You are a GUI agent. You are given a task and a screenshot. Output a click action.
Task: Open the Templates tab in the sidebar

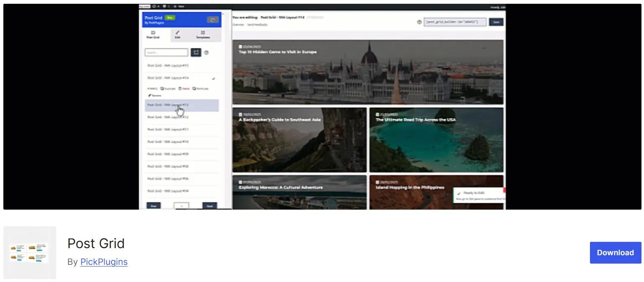coord(203,35)
